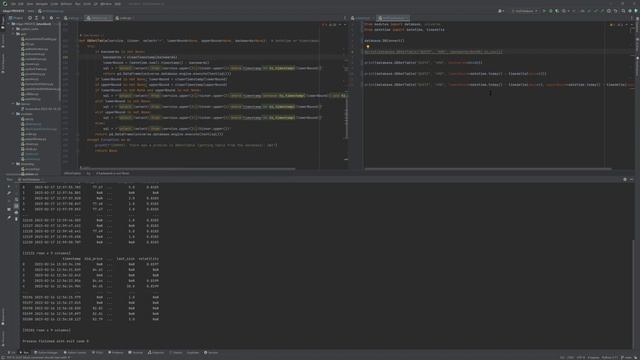Open the Project view dropdown
The height and width of the screenshot is (360, 640).
pyautogui.click(x=17, y=18)
